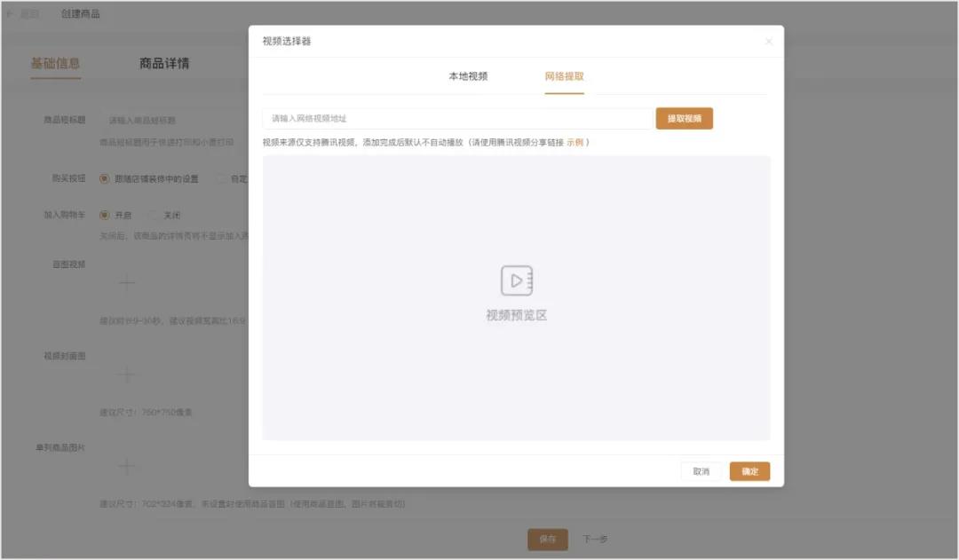Select the 关闭 radio for 加入购物车
959x560 pixels.
(153, 215)
